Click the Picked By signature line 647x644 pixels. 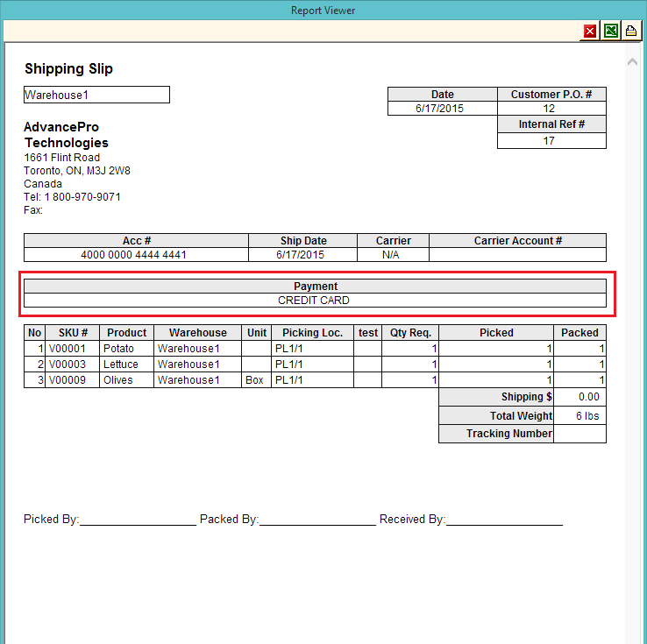(137, 520)
